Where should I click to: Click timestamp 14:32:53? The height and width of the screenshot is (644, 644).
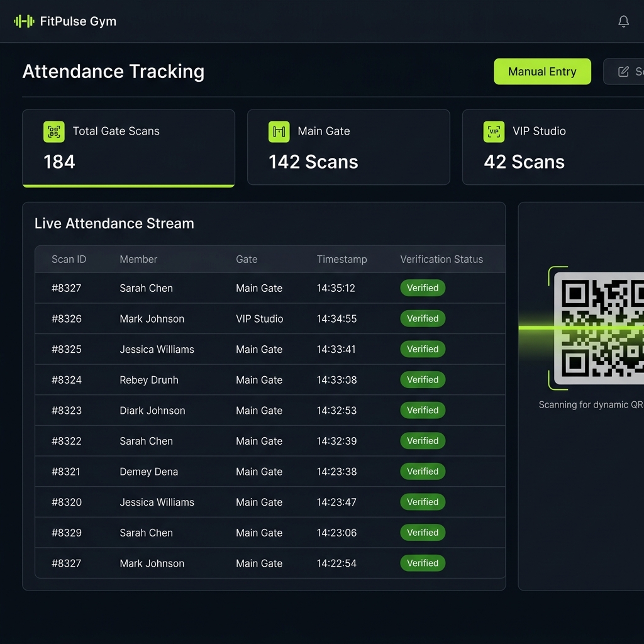point(337,410)
